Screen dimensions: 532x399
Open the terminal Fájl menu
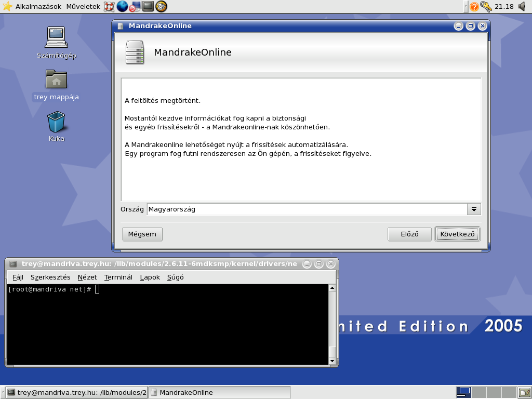pyautogui.click(x=18, y=277)
